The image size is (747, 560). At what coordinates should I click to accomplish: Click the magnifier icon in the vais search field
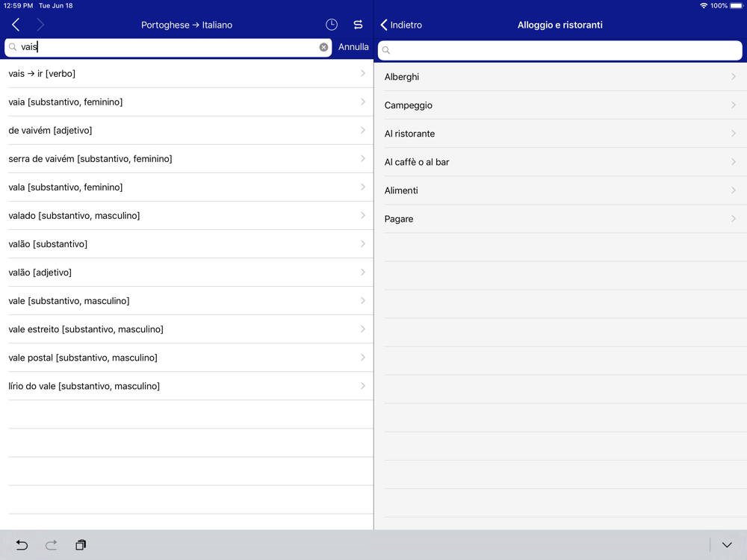[13, 47]
